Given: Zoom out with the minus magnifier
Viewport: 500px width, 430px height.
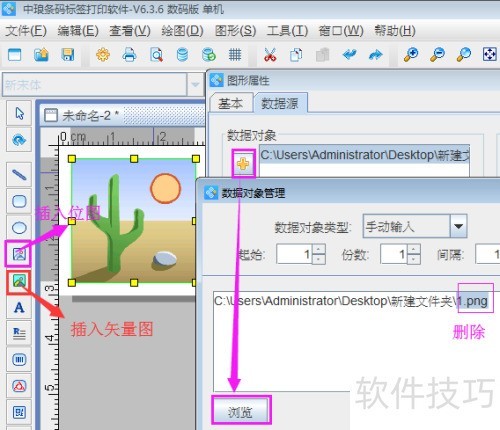Looking at the screenshot, I should coord(437,54).
